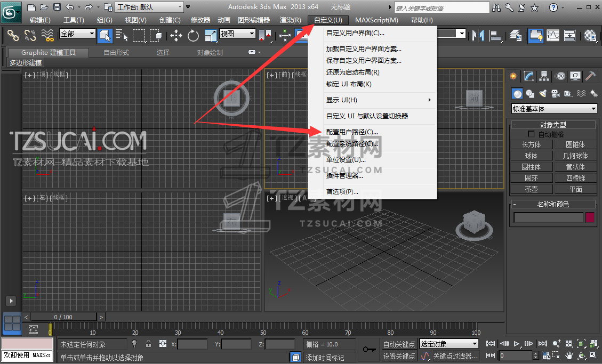Open the Select by Name tool

pos(122,36)
